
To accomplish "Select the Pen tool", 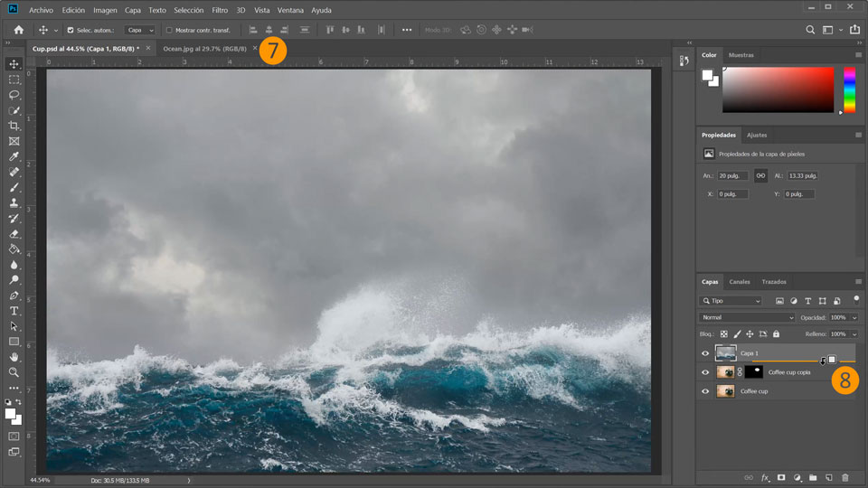I will 14,296.
